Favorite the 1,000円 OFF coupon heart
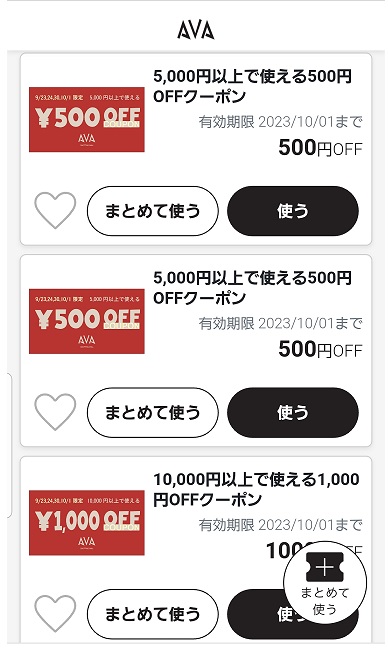388x650 pixels. point(55,614)
